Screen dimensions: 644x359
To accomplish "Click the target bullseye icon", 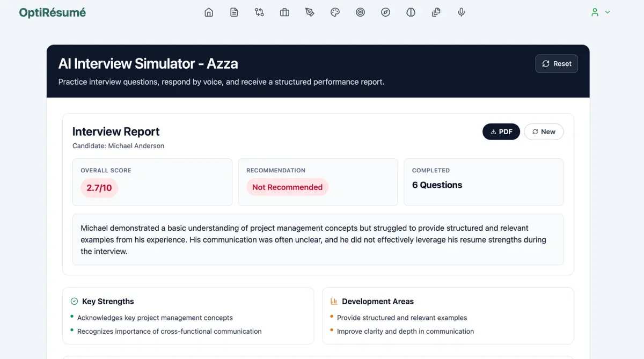I will [x=360, y=12].
